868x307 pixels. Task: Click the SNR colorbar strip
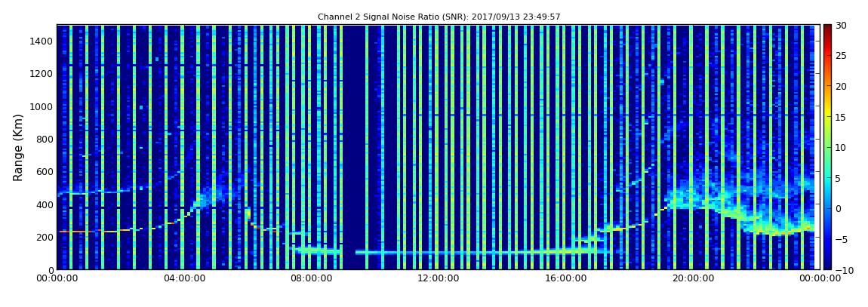point(827,146)
